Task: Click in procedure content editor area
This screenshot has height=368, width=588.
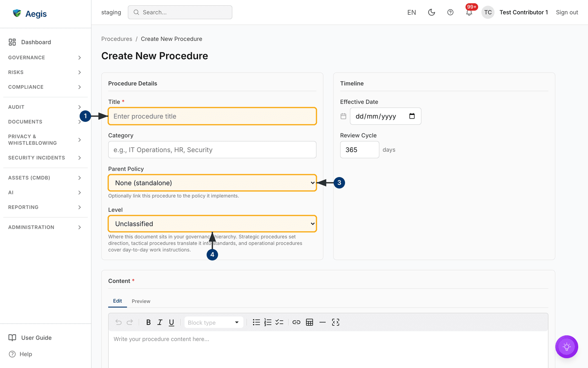Action: pyautogui.click(x=328, y=350)
